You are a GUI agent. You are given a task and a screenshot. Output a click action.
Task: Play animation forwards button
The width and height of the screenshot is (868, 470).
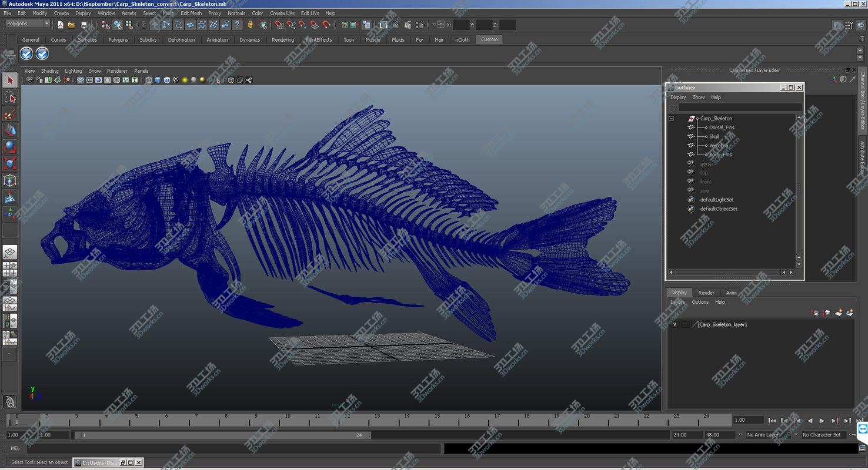pyautogui.click(x=822, y=421)
